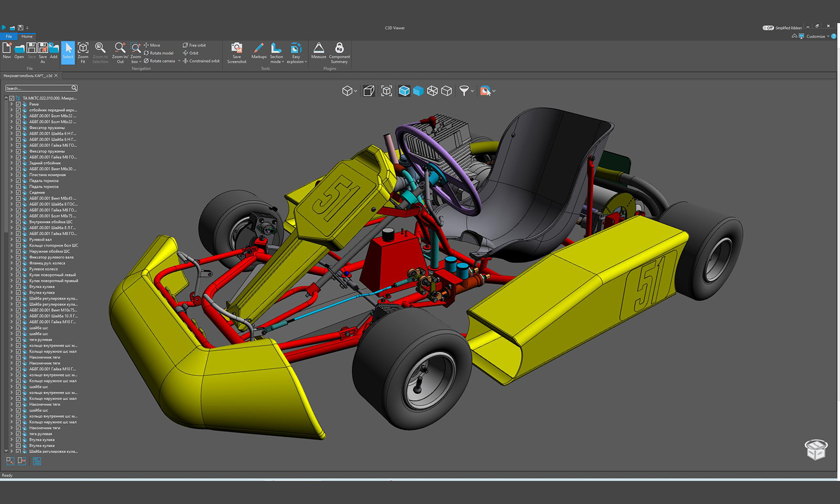Viewport: 840px width, 504px height.
Task: Toggle the Simplified Ribbon switch
Action: pos(768,28)
